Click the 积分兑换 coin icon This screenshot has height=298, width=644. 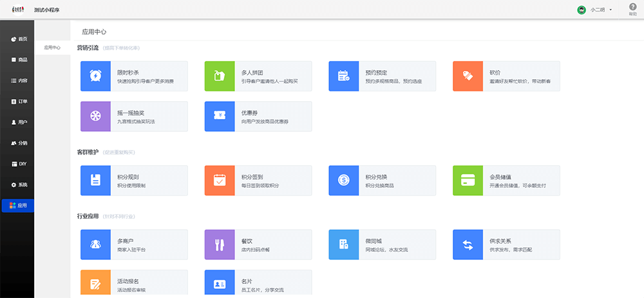point(344,180)
